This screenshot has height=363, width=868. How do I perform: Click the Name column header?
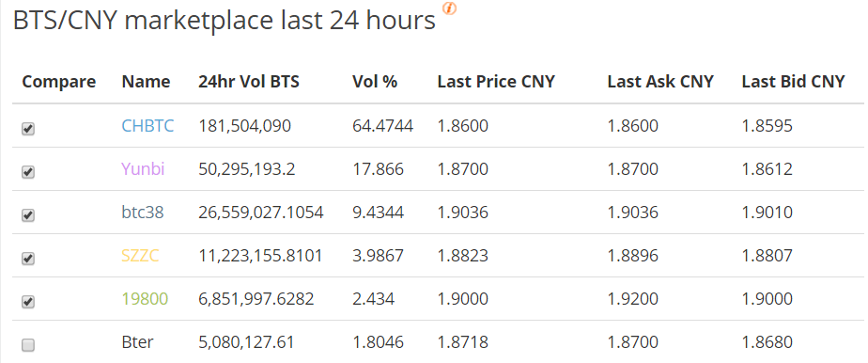coord(146,82)
